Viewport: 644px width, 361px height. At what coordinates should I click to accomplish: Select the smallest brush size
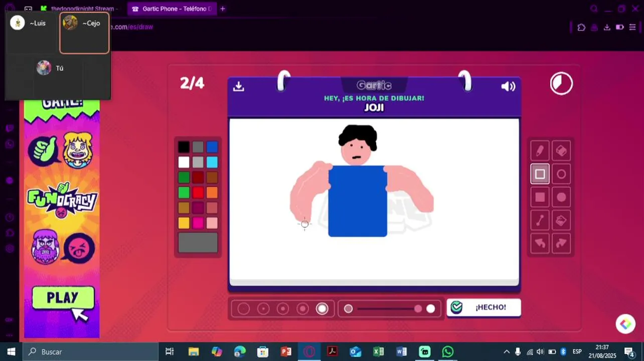pyautogui.click(x=243, y=309)
